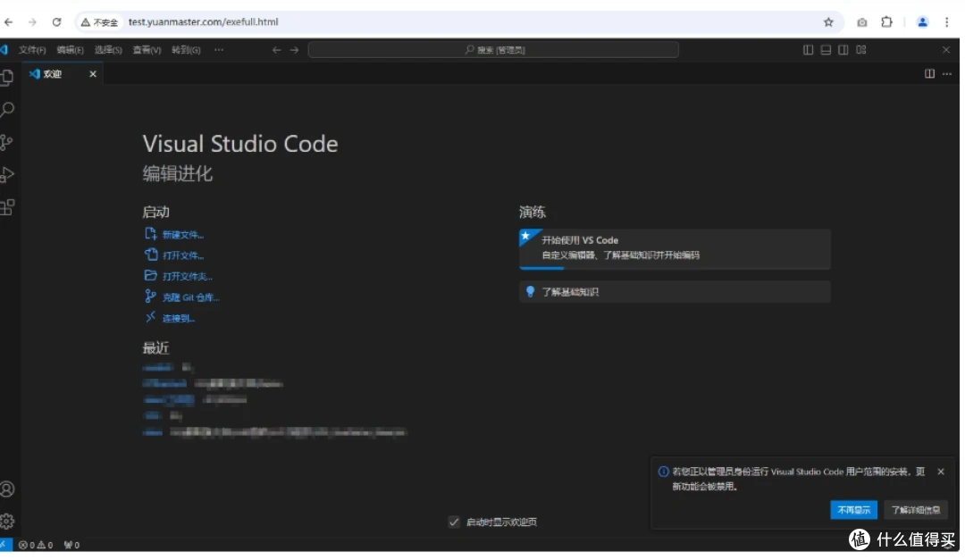This screenshot has height=560, width=965.
Task: Click the 不再显示 notification button
Action: tap(853, 510)
